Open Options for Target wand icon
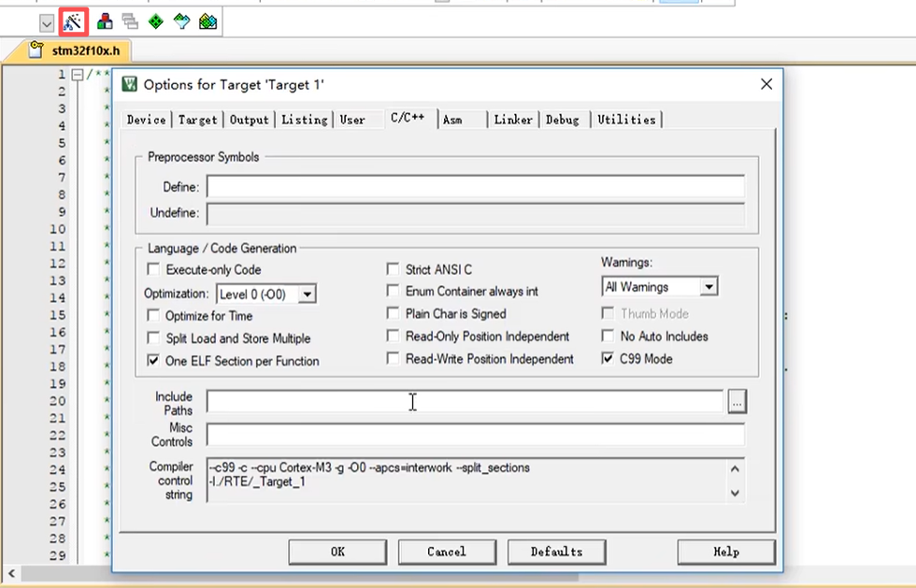 coord(73,22)
